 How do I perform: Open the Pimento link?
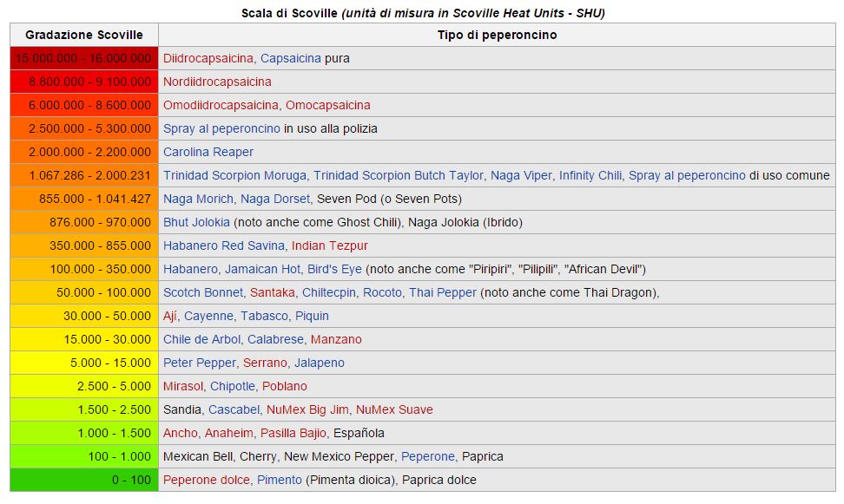tap(280, 480)
